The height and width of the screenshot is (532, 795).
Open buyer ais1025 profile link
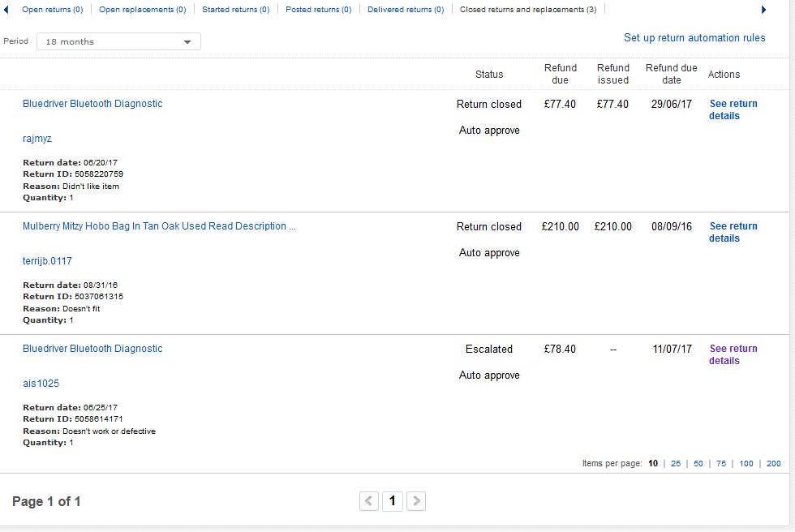tap(41, 384)
